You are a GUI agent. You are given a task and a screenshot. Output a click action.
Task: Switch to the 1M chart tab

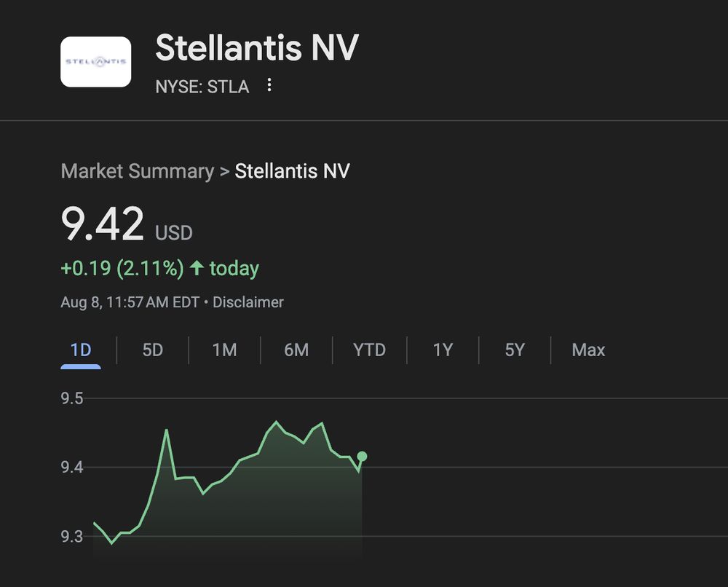[x=225, y=350]
